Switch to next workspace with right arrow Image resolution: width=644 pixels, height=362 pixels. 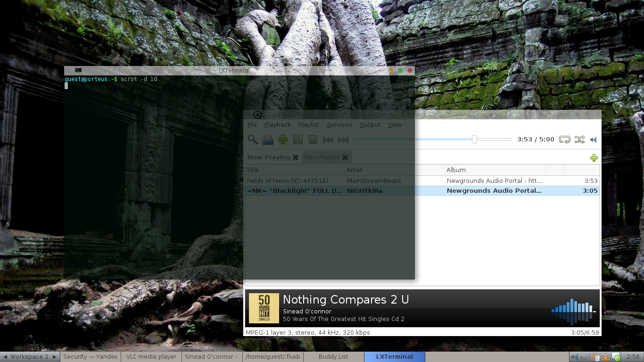[55, 357]
